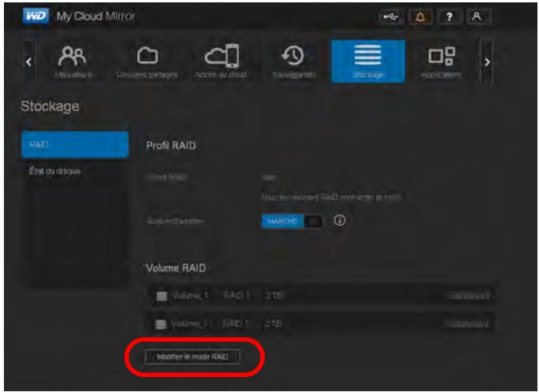Go to the Utilisateurs section

click(x=72, y=61)
